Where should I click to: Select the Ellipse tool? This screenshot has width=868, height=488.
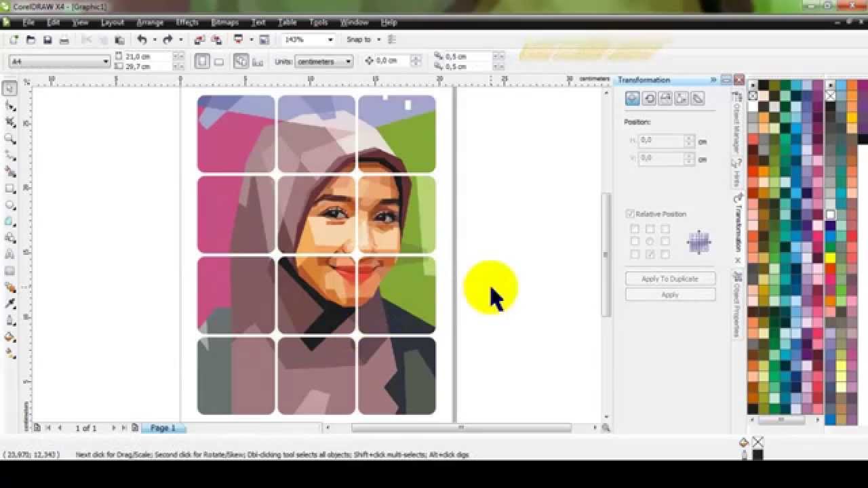(10, 205)
